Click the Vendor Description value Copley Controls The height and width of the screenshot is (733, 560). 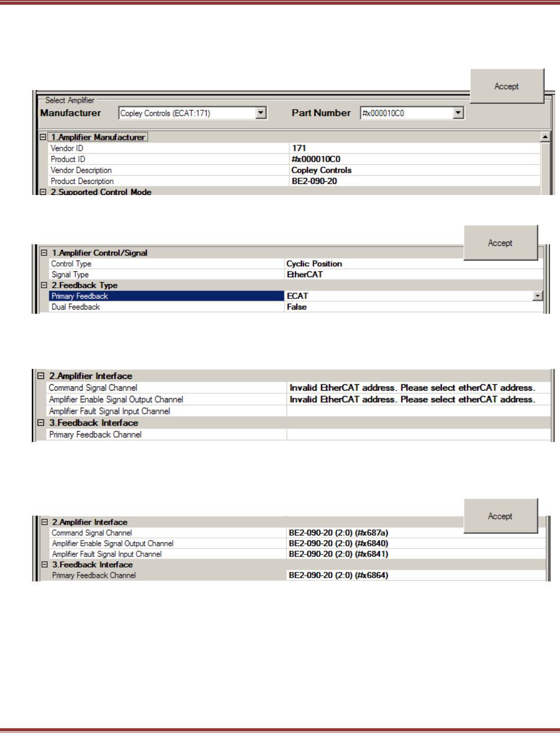click(322, 170)
